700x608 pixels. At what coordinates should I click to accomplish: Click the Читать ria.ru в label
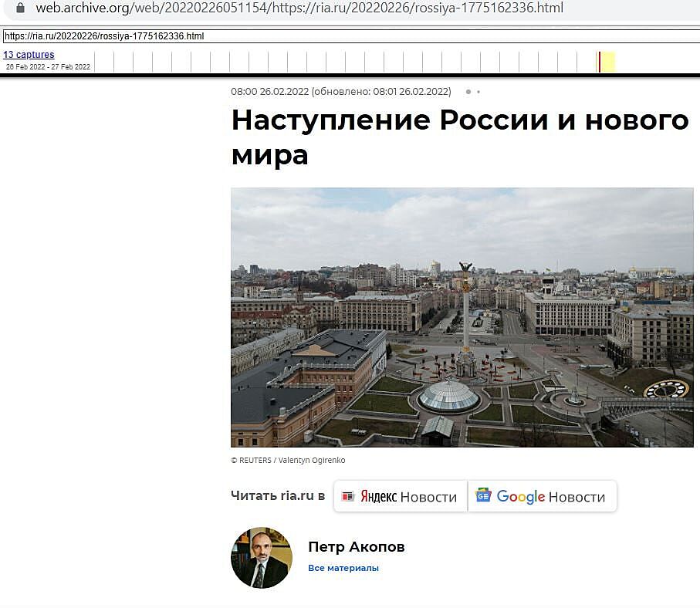pos(278,496)
